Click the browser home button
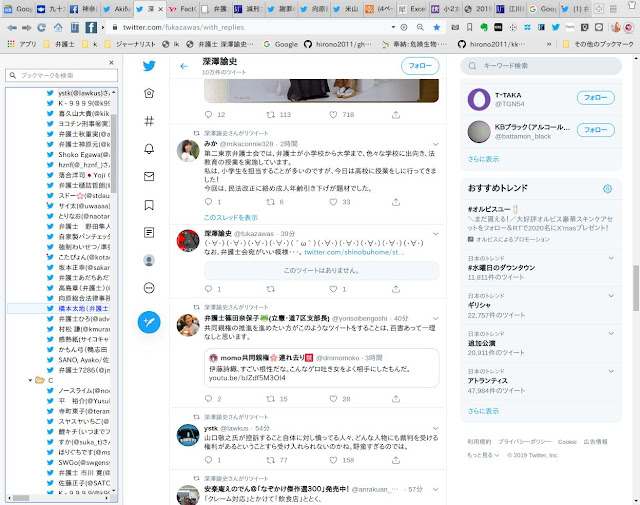This screenshot has width=640, height=505. coord(58,27)
